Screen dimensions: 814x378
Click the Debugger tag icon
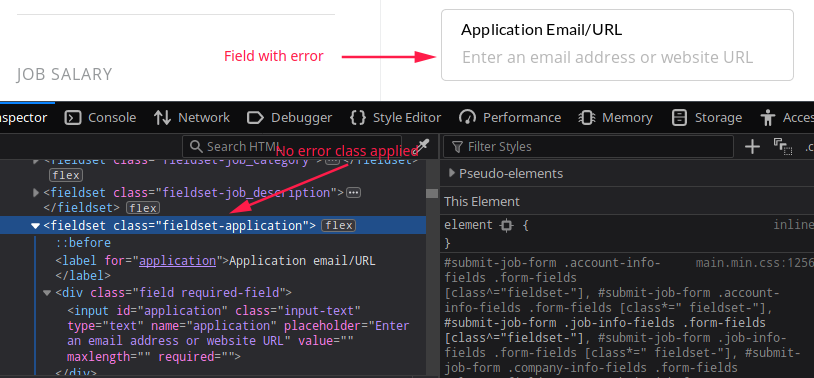[x=255, y=118]
